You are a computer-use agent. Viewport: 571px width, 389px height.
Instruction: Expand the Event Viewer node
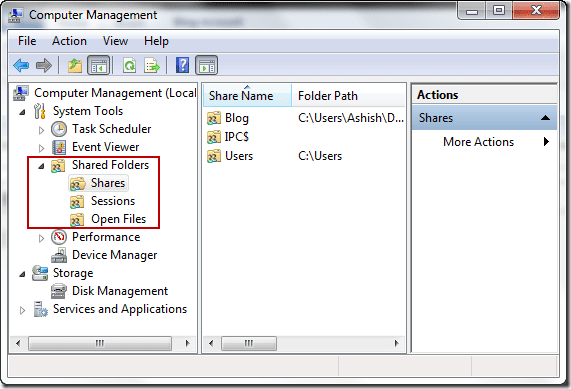pos(41,148)
